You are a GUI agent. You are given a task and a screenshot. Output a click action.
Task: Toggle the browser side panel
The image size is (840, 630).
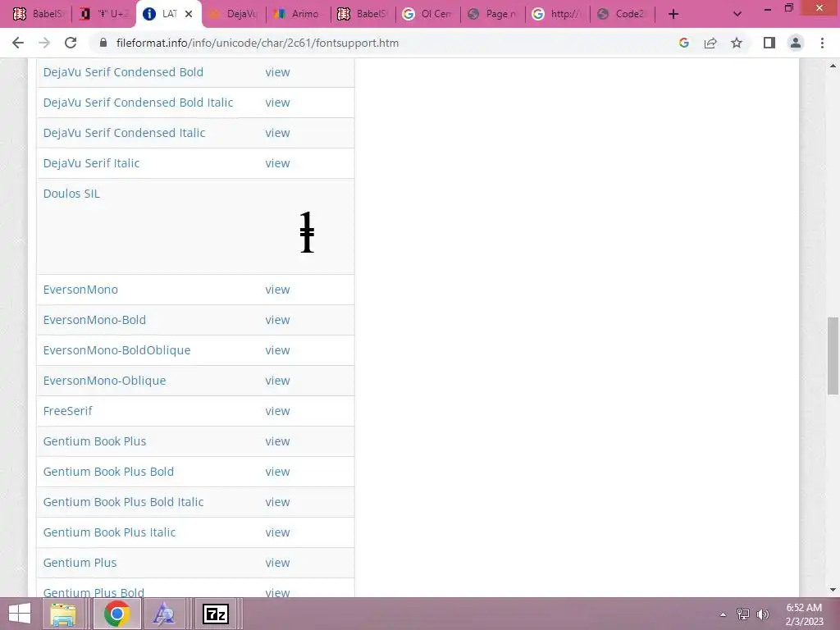point(769,43)
